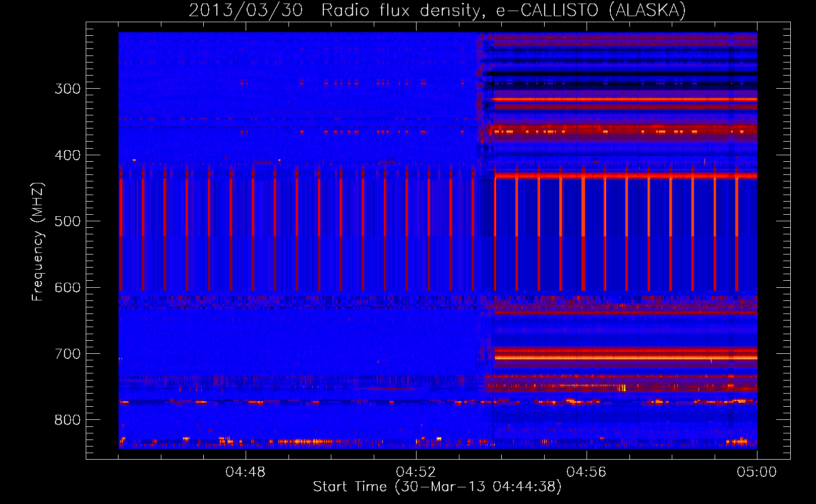Click the 'Start Time (30-Mar-13 04:44:38)' label

(x=437, y=487)
